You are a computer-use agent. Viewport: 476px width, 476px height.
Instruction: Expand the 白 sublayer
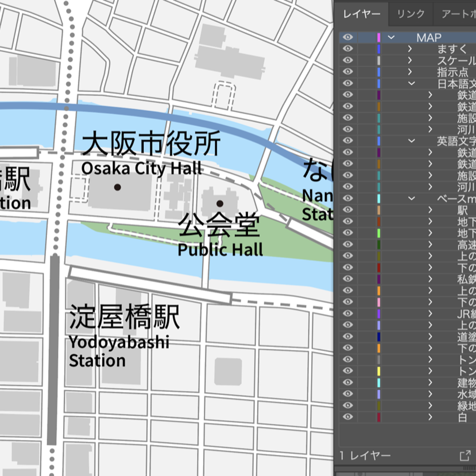[430, 417]
